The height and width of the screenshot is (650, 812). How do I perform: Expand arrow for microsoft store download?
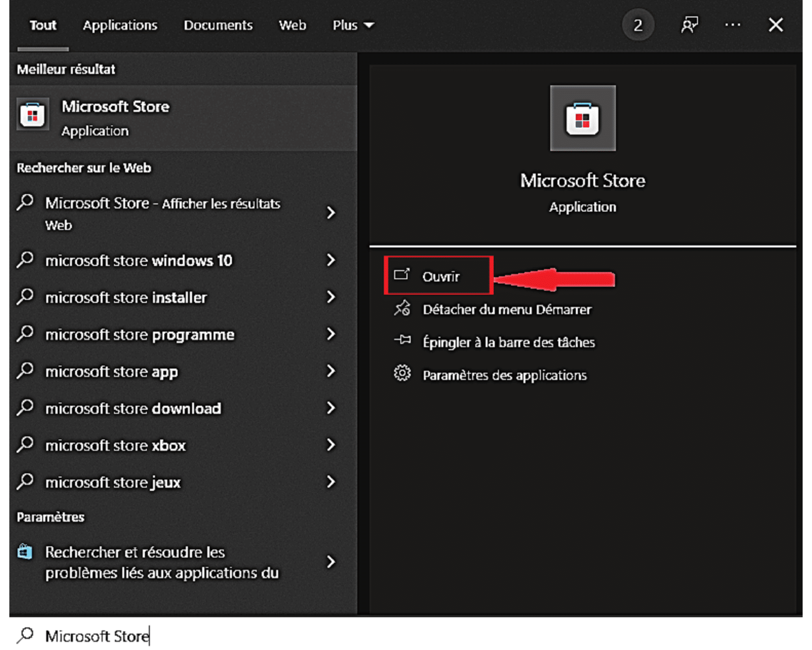(x=331, y=408)
